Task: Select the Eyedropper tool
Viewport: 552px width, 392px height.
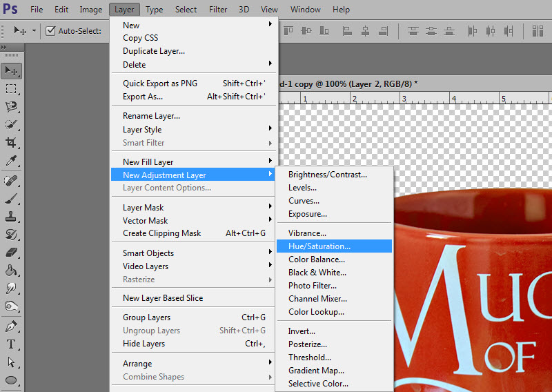Action: pyautogui.click(x=11, y=161)
